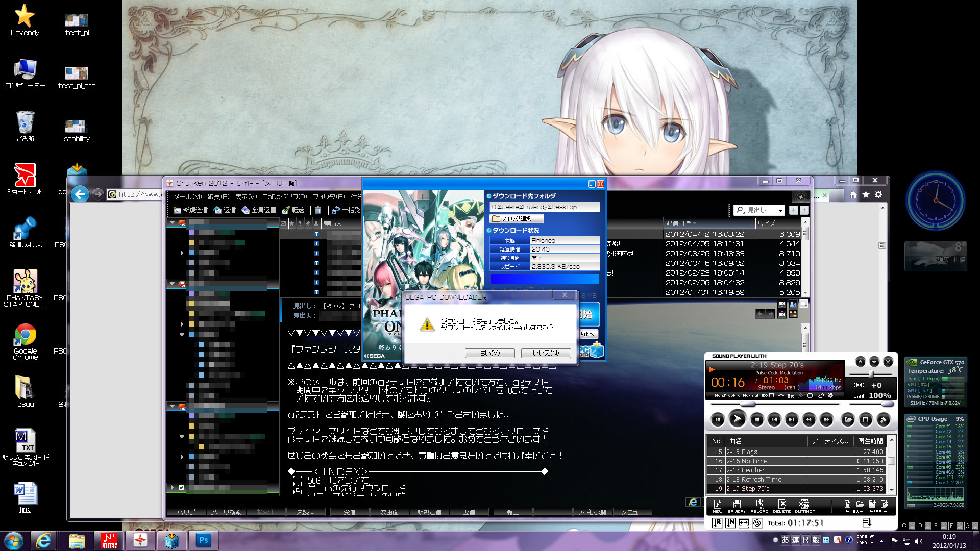Image resolution: width=980 pixels, height=551 pixels.
Task: Click 転送 forward toolbar button in Shuriken
Action: [293, 210]
